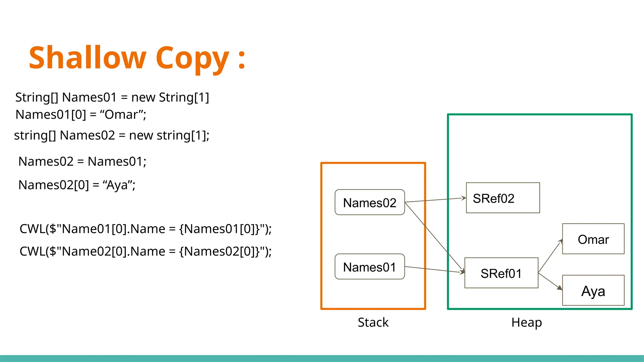Select 'string[] Names02 = new string[1];' line
Image resolution: width=644 pixels, height=362 pixels.
[112, 135]
